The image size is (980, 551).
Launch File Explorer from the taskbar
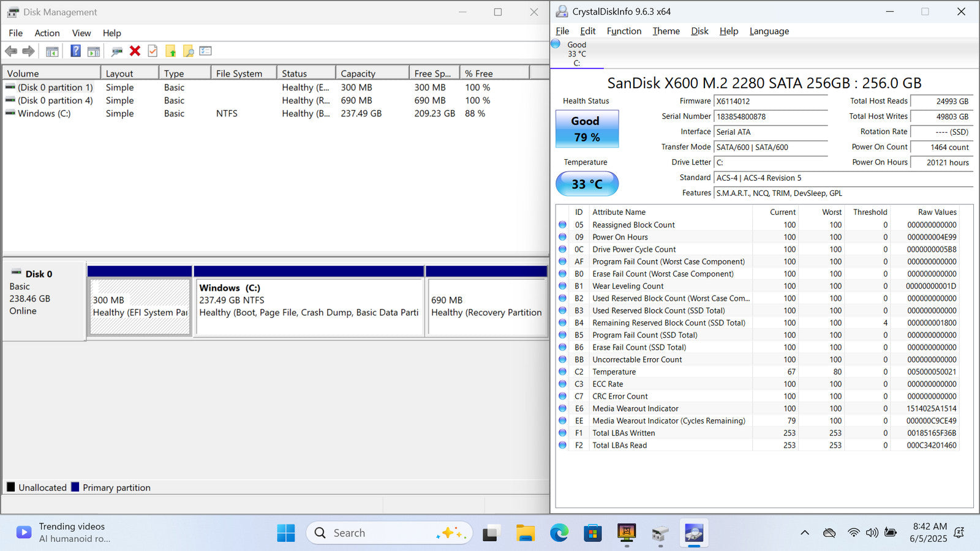pos(526,533)
